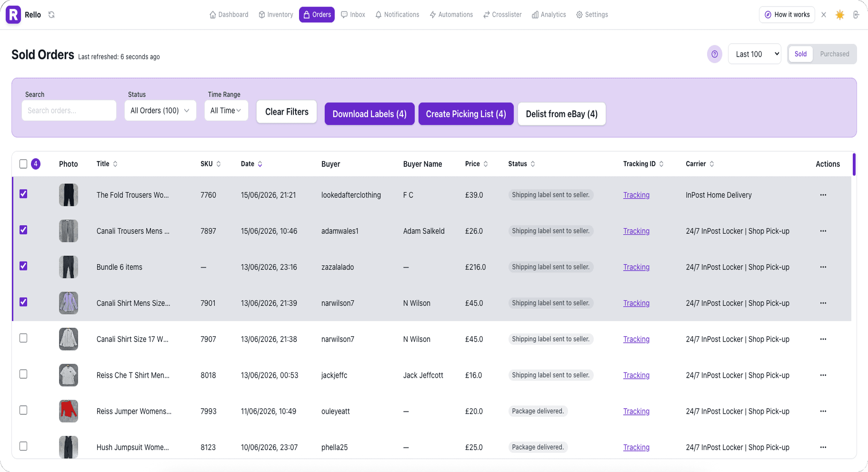This screenshot has width=868, height=472.
Task: Open the Status All Orders (100) dropdown
Action: click(x=160, y=110)
